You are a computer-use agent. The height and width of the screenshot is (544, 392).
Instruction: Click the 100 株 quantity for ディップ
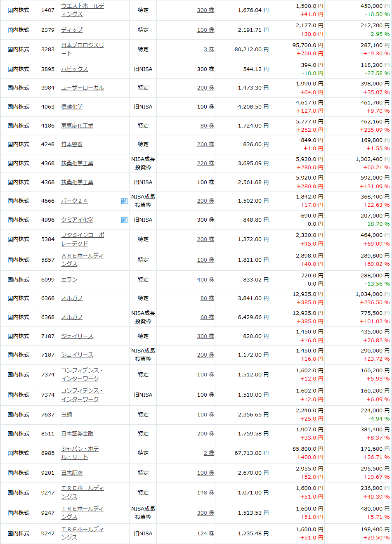coord(205,30)
